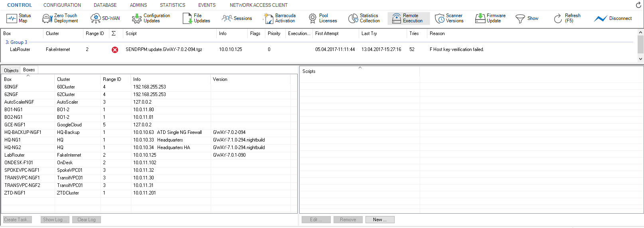Sort boxes by the Box column header
Viewport: 644px width, 228px height.
coord(28,79)
